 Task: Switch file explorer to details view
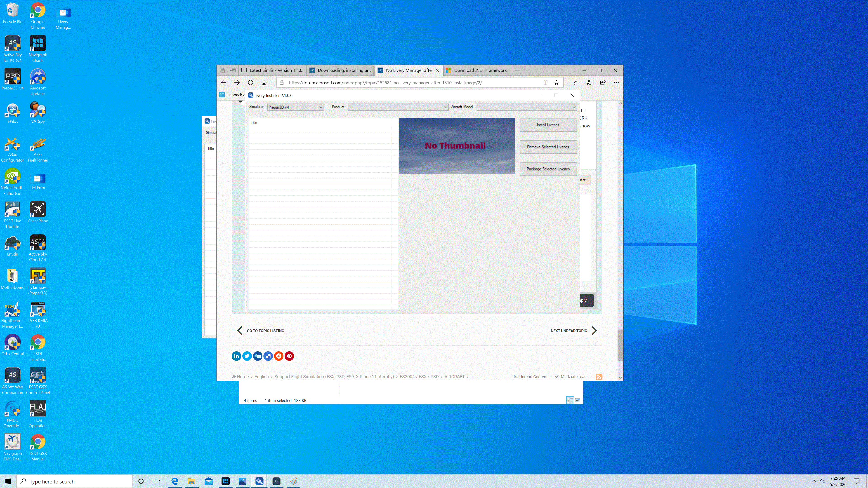coord(570,400)
